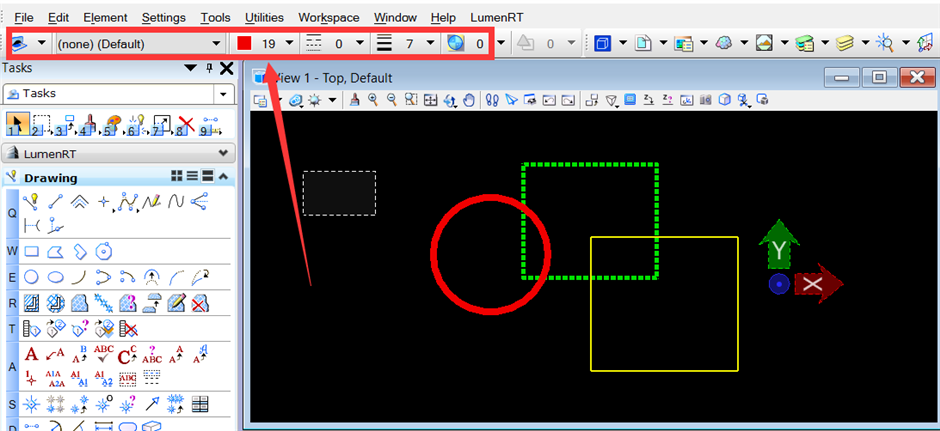Open the Spell Checker ABC checkmark tool
This screenshot has height=431, width=940.
(x=104, y=354)
